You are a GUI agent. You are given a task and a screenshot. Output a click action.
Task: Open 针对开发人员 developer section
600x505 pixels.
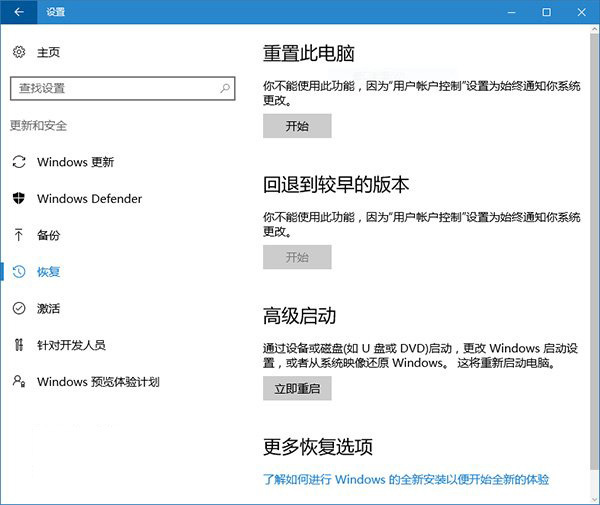coord(71,345)
